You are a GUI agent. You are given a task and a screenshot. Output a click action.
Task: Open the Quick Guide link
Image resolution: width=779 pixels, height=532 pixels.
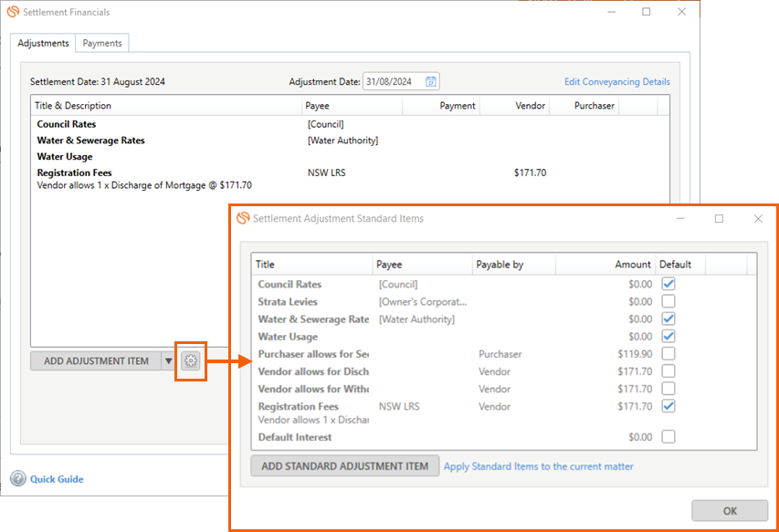[57, 479]
